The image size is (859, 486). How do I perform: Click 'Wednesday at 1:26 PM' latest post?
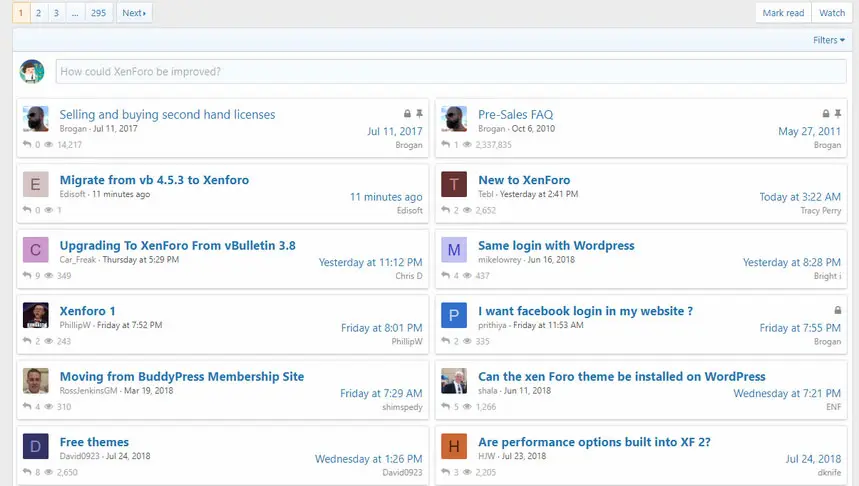[x=368, y=459]
